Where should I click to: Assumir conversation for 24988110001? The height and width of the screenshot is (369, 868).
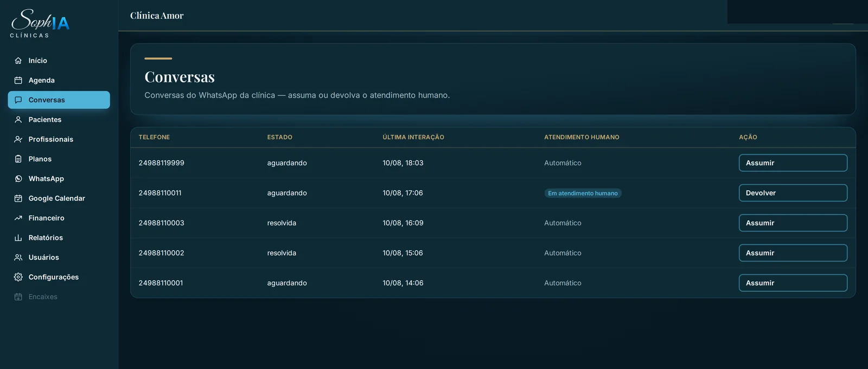pyautogui.click(x=793, y=283)
